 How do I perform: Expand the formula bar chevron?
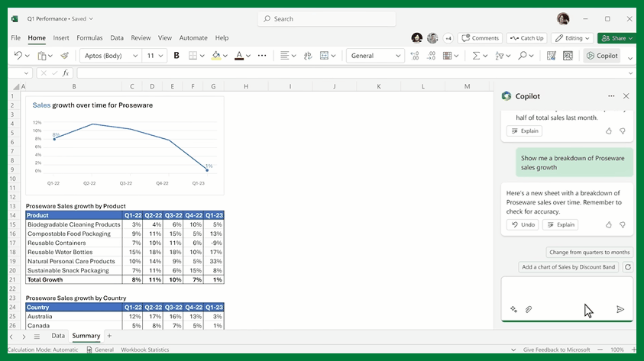(630, 73)
